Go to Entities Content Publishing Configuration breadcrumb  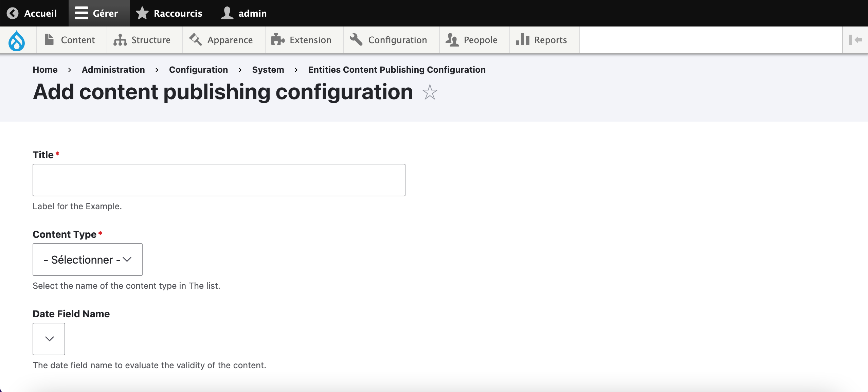(397, 70)
